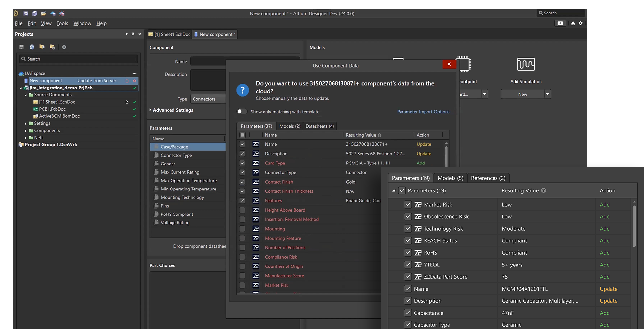
Task: Open the Tools menu
Action: point(62,23)
